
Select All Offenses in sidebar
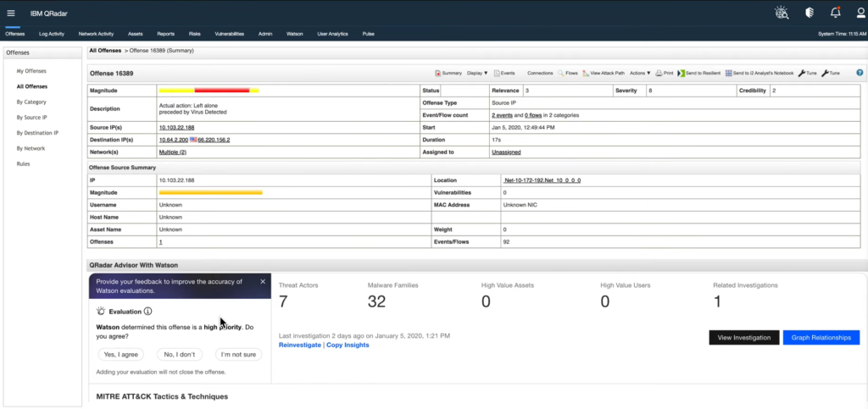point(32,86)
